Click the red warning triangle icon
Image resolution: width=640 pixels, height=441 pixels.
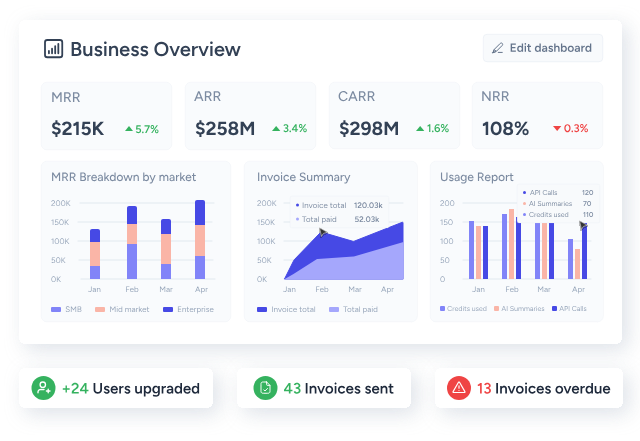click(459, 388)
